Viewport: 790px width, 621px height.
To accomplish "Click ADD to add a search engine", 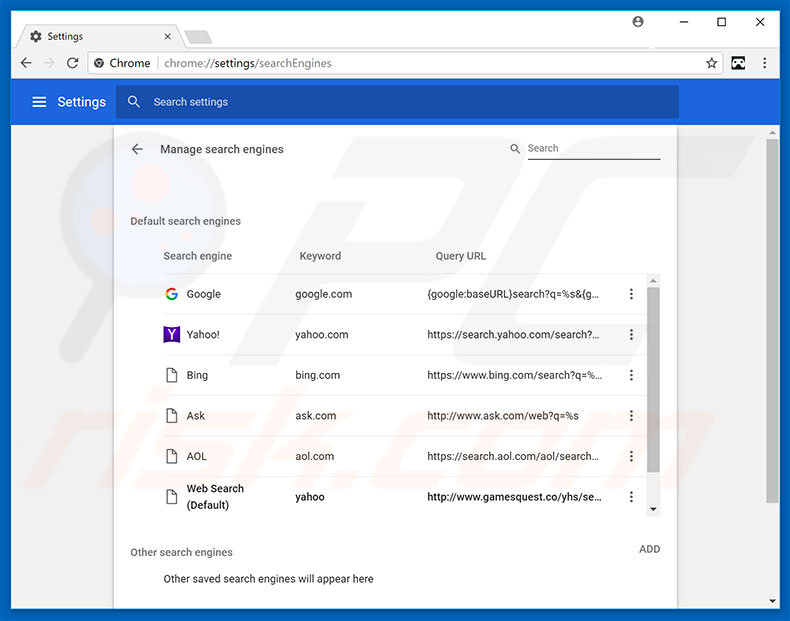I will click(x=649, y=549).
